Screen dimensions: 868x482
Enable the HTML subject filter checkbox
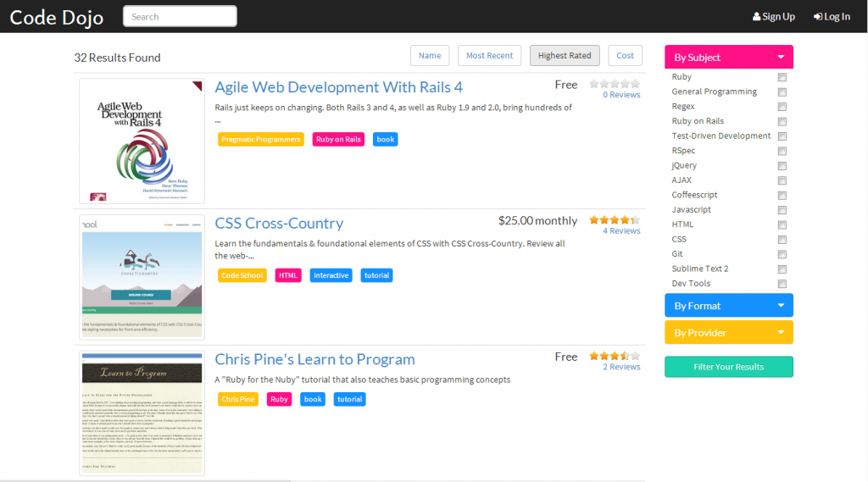782,224
